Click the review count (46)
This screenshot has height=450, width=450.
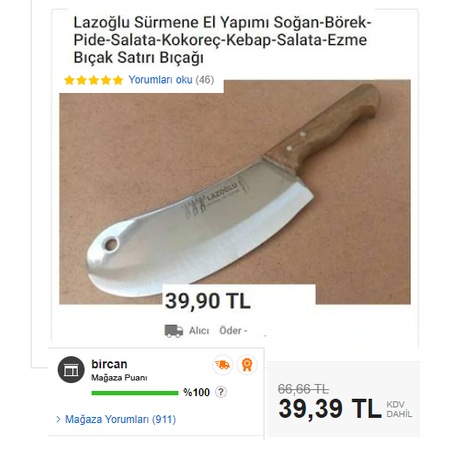[x=205, y=80]
